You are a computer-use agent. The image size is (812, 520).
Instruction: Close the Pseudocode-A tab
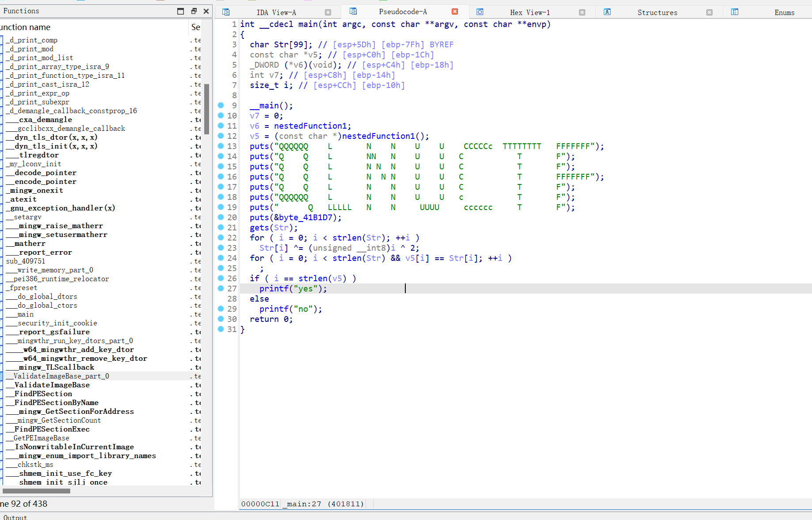click(x=455, y=11)
